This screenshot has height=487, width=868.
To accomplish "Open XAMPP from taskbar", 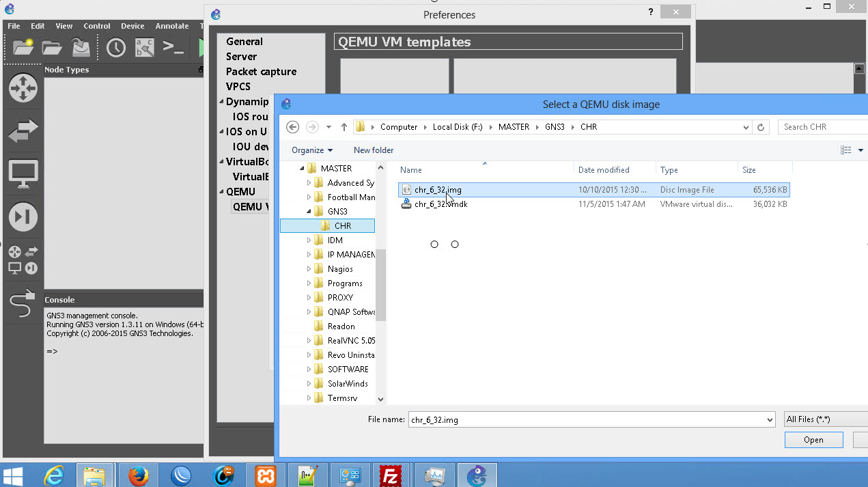I will (265, 475).
